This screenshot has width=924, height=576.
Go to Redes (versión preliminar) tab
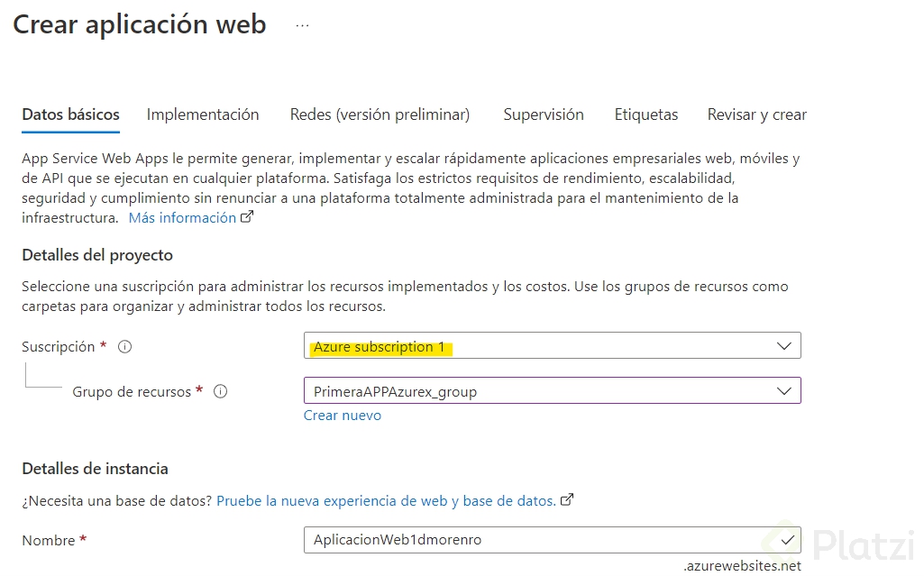380,114
